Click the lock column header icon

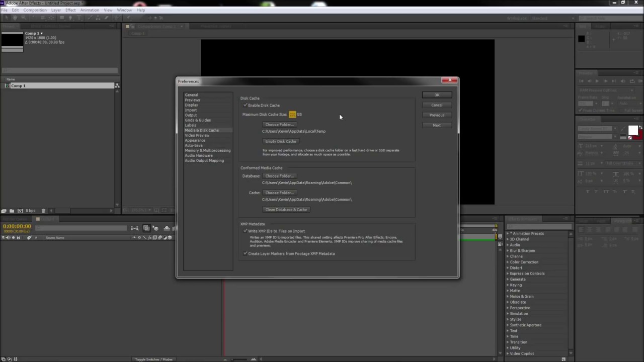point(18,238)
